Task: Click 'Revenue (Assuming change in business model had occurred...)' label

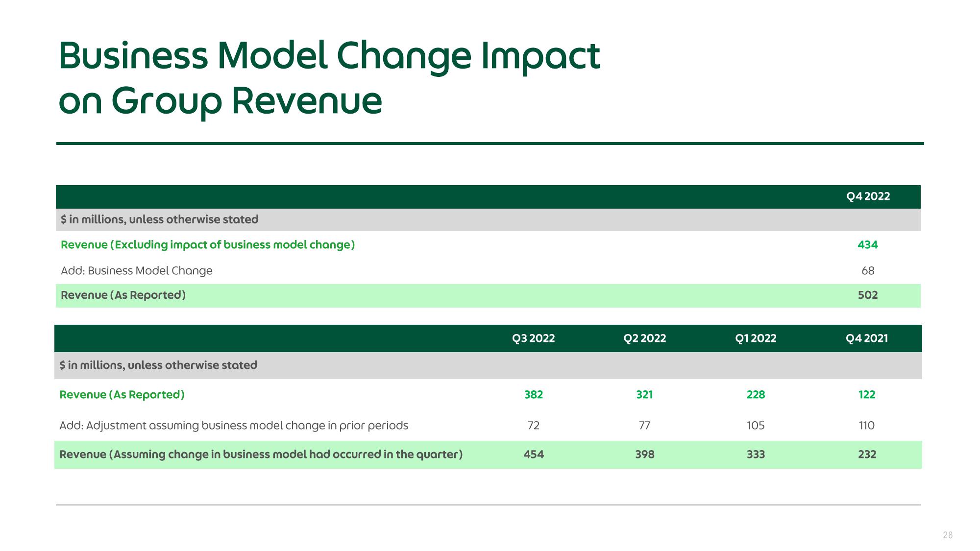Action: (x=261, y=455)
